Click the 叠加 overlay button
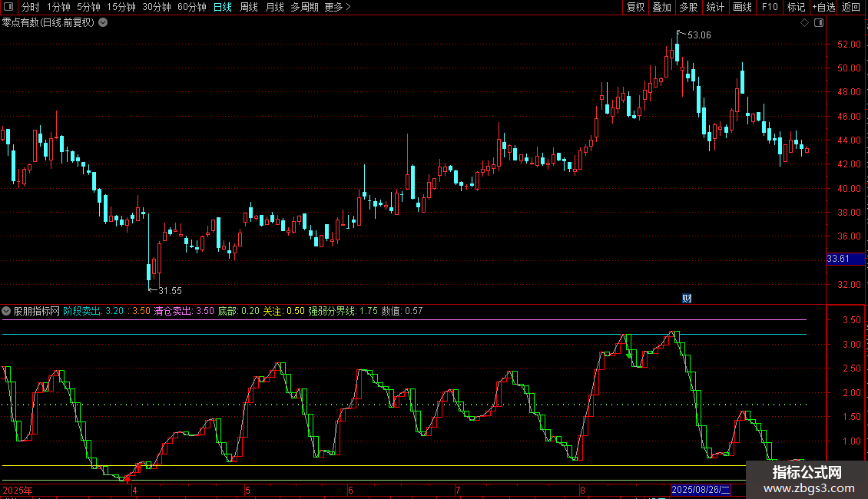Screen dimensions: 868x499 [x=661, y=7]
